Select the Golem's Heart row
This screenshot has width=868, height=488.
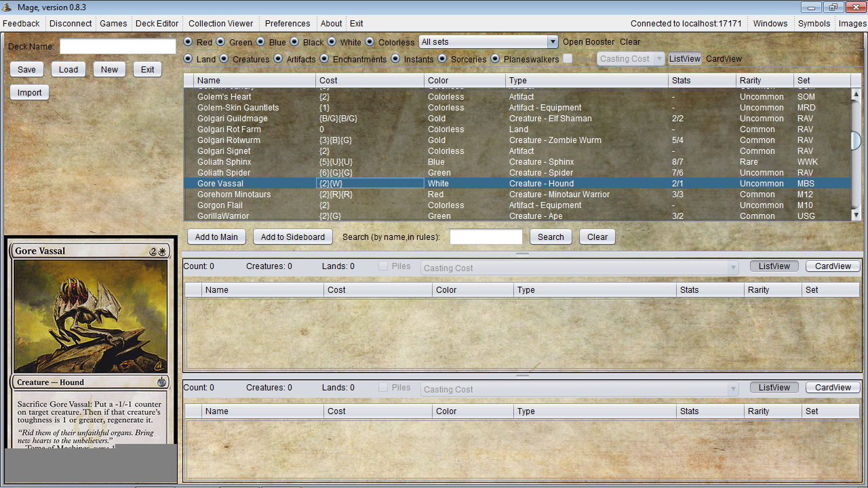pyautogui.click(x=517, y=97)
